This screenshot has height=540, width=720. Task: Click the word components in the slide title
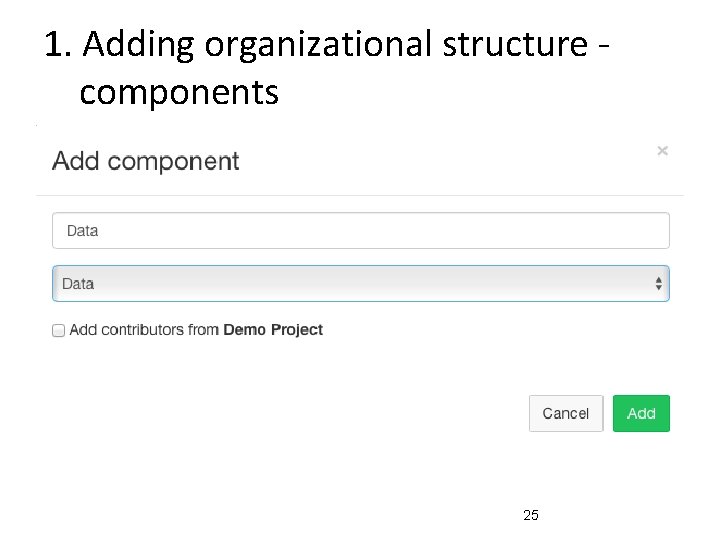179,92
